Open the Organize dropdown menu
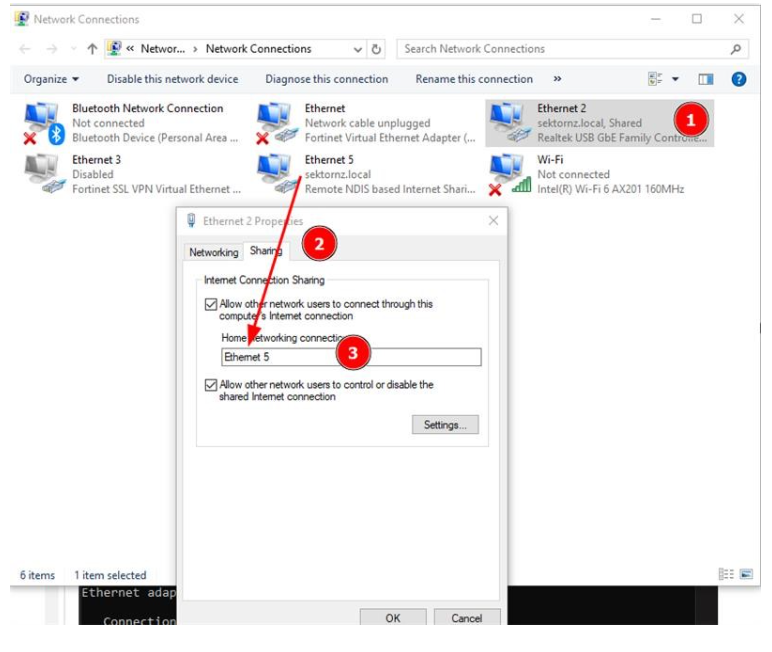This screenshot has height=652, width=772. 51,79
